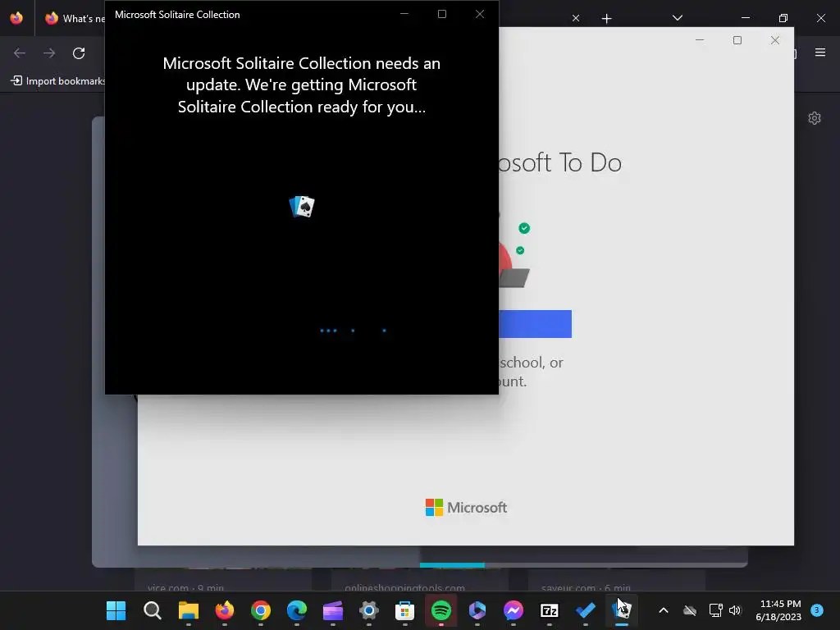
Task: Open the network status tray icon
Action: pyautogui.click(x=715, y=610)
